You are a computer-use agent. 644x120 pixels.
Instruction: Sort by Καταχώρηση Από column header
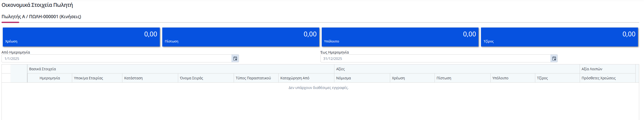(306, 78)
